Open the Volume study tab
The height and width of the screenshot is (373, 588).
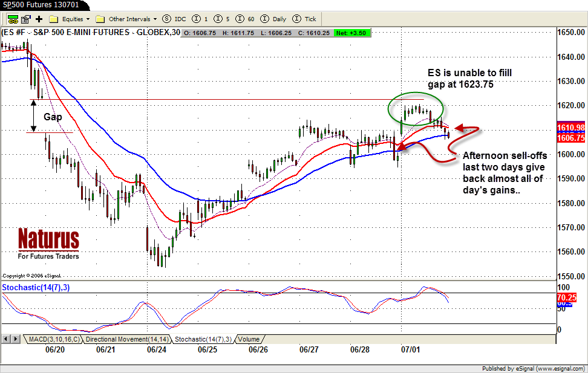(249, 340)
